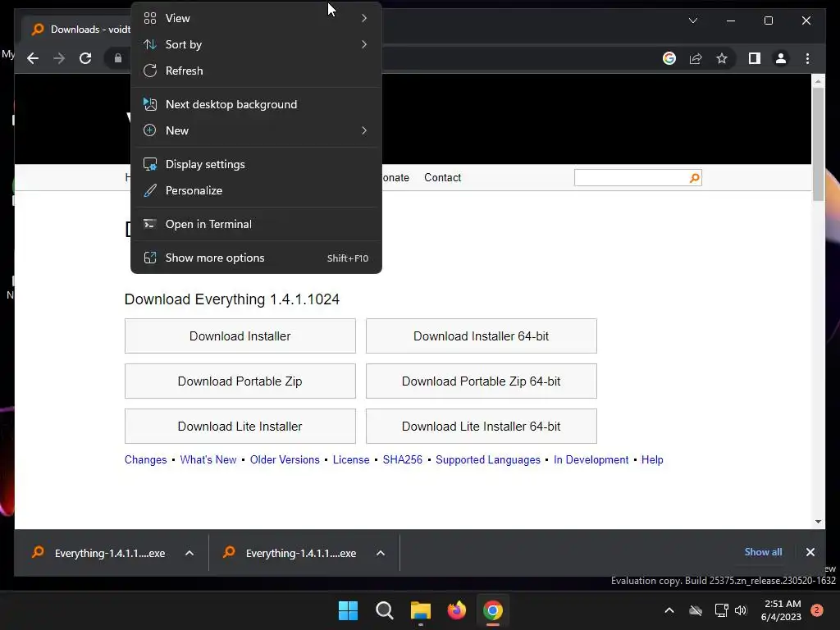The height and width of the screenshot is (630, 840).
Task: Click the voidtools search input field
Action: pyautogui.click(x=631, y=178)
